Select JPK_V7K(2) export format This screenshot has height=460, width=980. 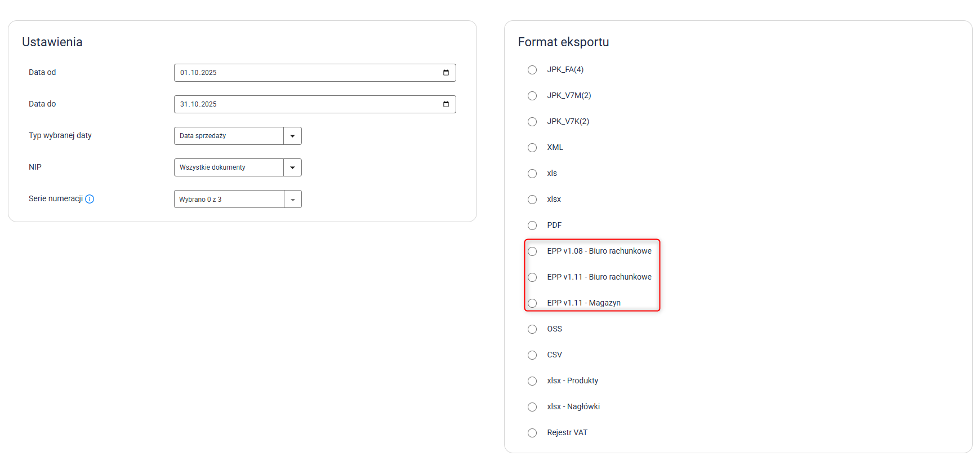pos(532,122)
